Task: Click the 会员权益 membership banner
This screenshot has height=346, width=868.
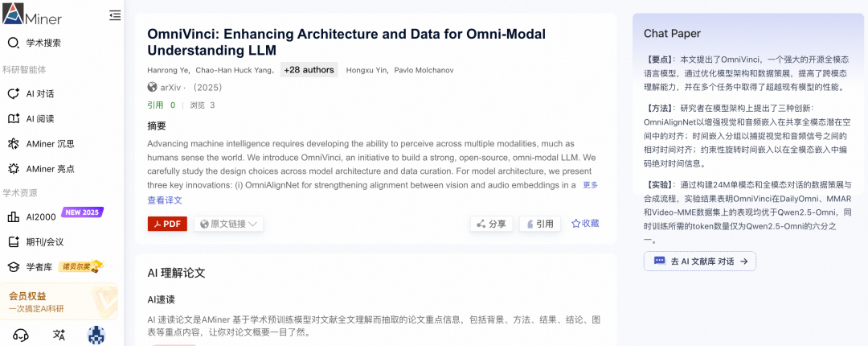Action: [x=59, y=301]
